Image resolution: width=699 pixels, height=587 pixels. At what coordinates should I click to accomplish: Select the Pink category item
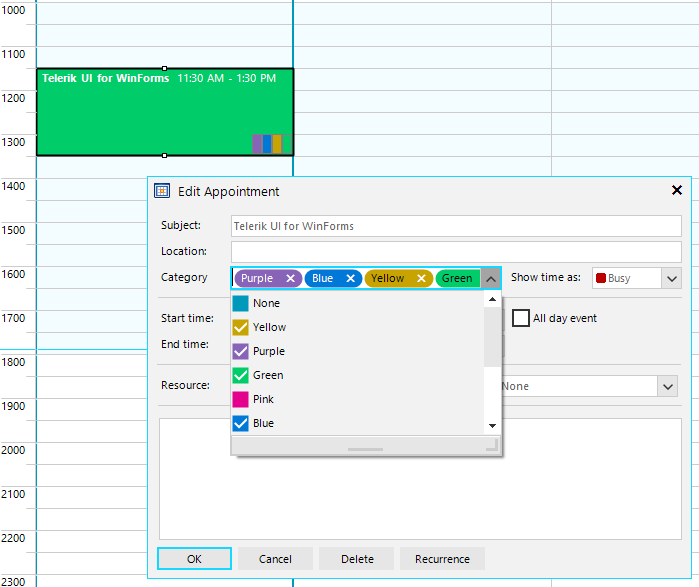click(357, 399)
